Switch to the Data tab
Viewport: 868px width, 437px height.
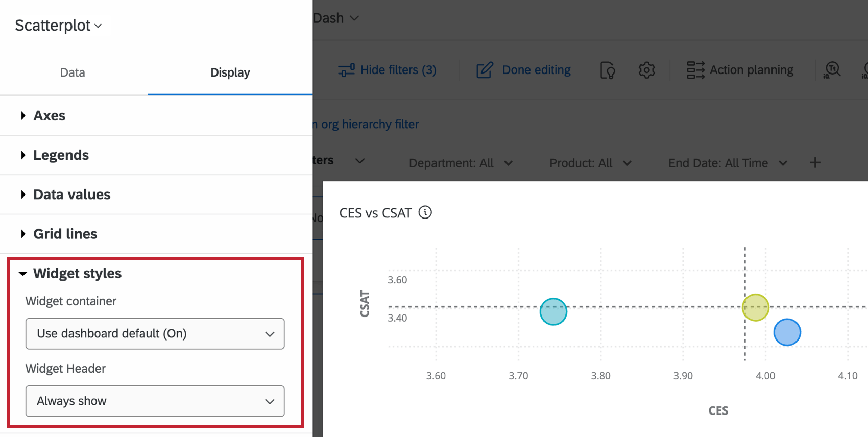73,72
